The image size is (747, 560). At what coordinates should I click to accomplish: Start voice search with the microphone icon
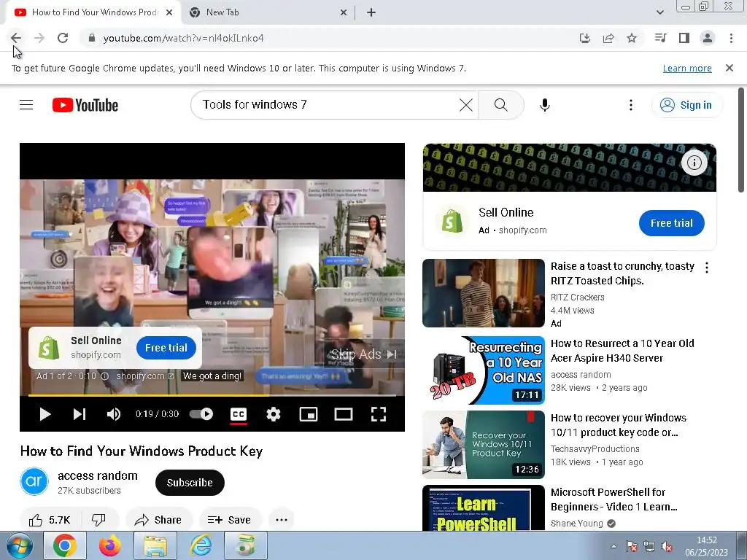545,105
